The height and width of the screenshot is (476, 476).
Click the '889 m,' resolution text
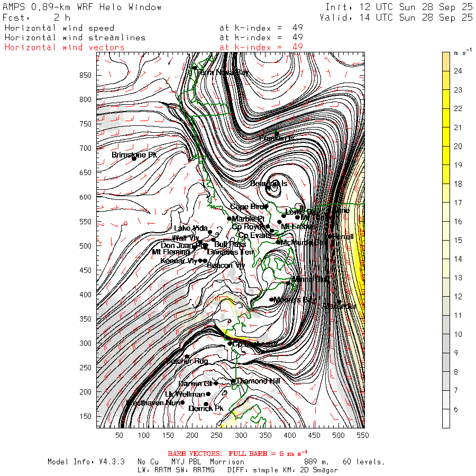pos(317,462)
